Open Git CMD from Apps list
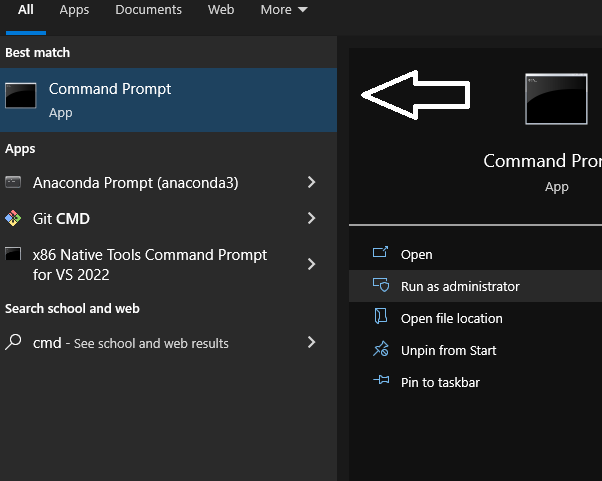The width and height of the screenshot is (602, 481). coord(61,218)
